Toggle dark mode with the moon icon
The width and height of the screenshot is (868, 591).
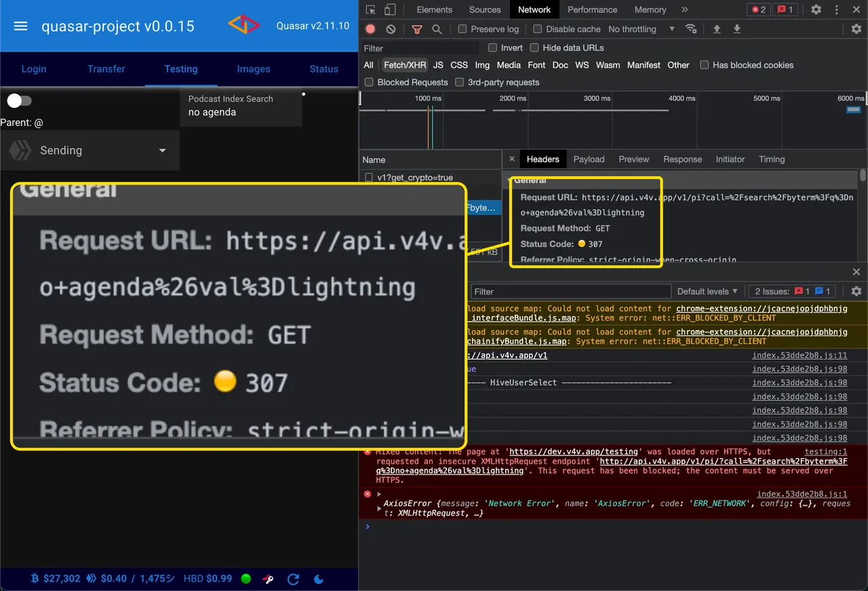click(x=319, y=579)
